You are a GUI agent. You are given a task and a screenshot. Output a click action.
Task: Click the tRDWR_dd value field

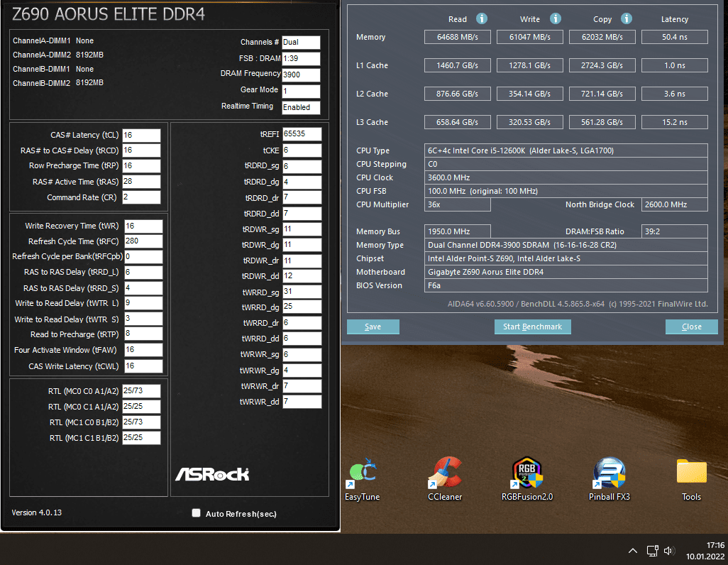(302, 276)
